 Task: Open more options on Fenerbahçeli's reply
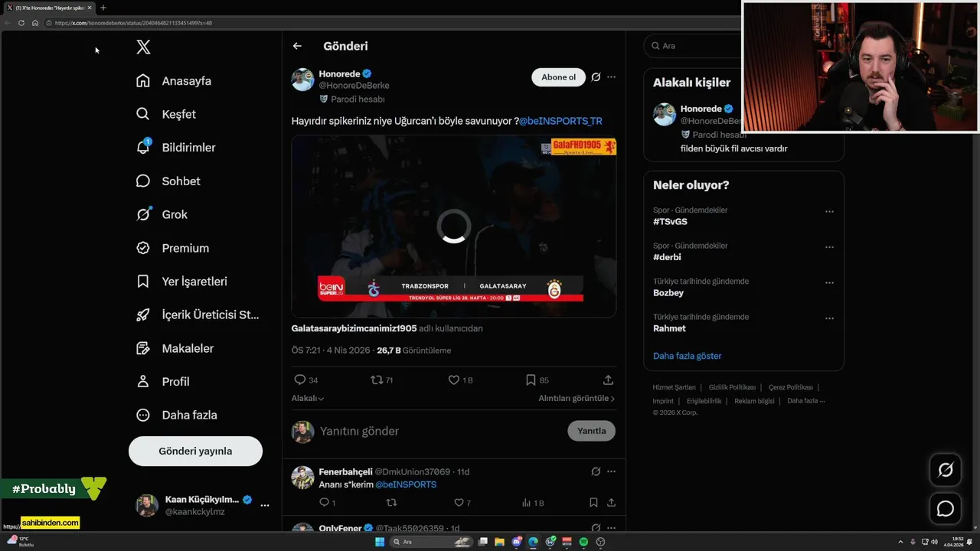coord(611,471)
